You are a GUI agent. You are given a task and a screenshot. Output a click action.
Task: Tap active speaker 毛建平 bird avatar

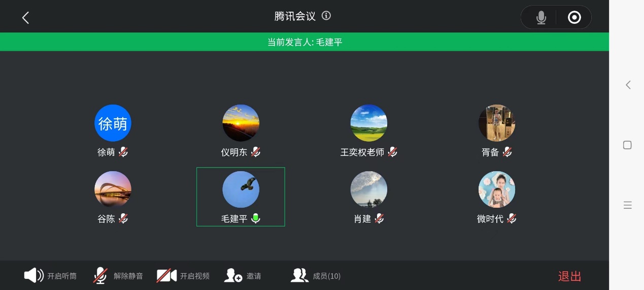[241, 189]
